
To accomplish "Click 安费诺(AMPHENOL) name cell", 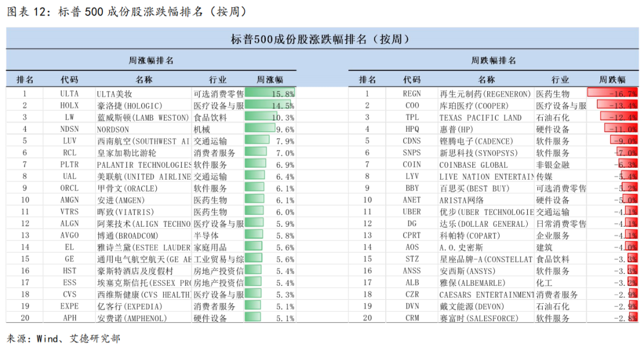I will click(132, 318).
